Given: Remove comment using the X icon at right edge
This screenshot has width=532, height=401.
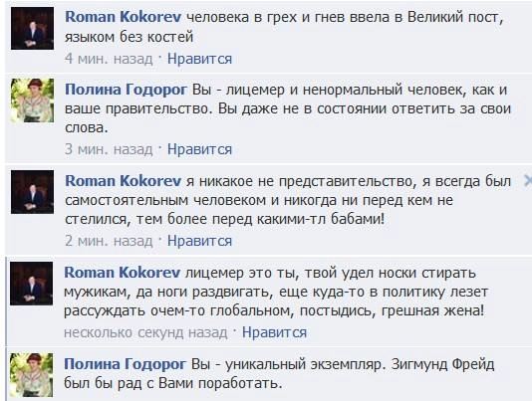Looking at the screenshot, I should (527, 181).
